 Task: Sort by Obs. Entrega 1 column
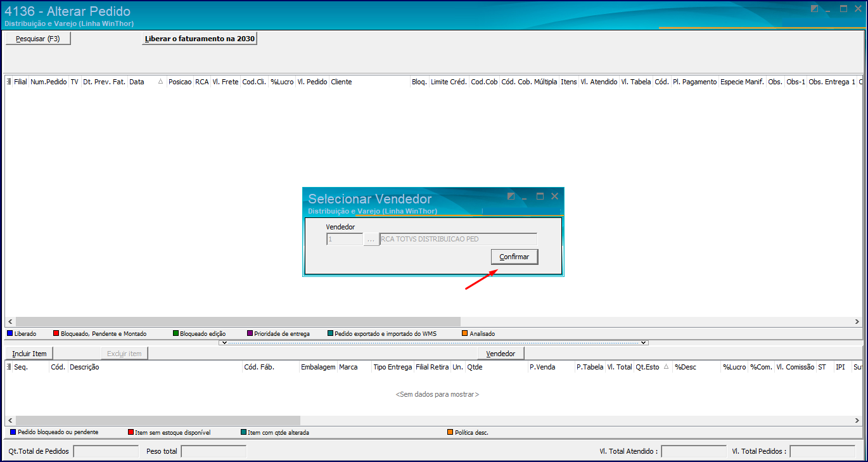click(832, 82)
